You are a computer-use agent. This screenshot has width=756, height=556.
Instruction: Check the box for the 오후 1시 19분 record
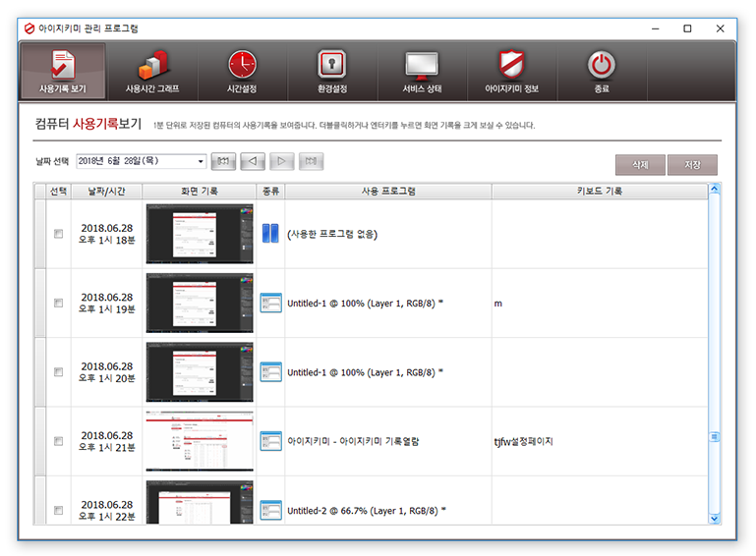tap(58, 304)
